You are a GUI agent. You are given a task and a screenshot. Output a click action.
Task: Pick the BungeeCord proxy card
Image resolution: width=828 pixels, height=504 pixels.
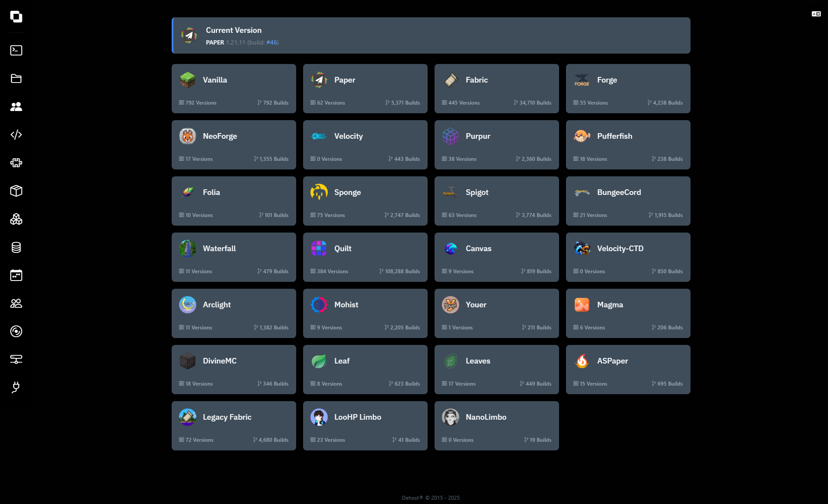point(628,201)
